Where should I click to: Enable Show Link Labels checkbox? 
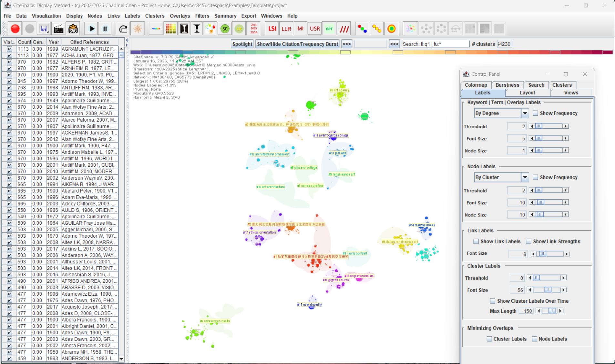coord(476,241)
